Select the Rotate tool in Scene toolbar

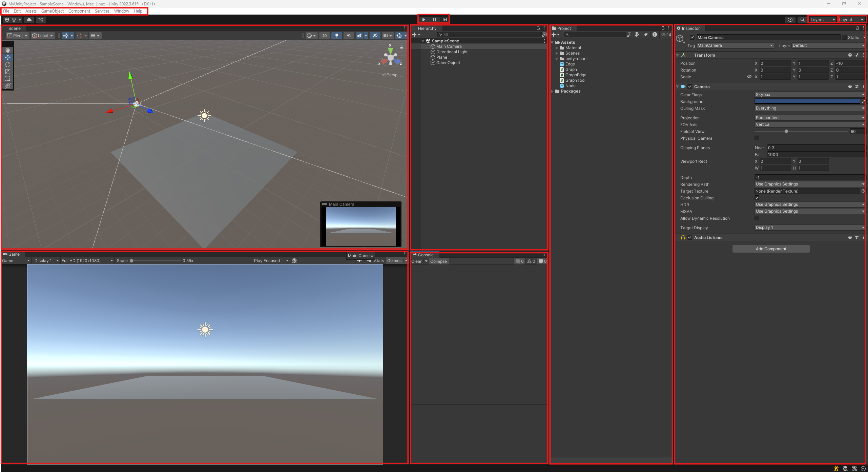click(8, 64)
